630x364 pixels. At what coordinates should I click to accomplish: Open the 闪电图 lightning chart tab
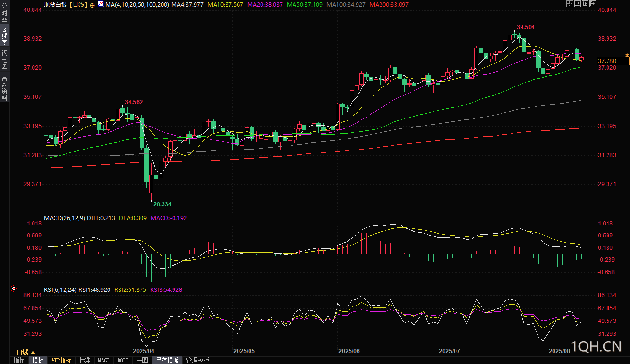point(4,60)
